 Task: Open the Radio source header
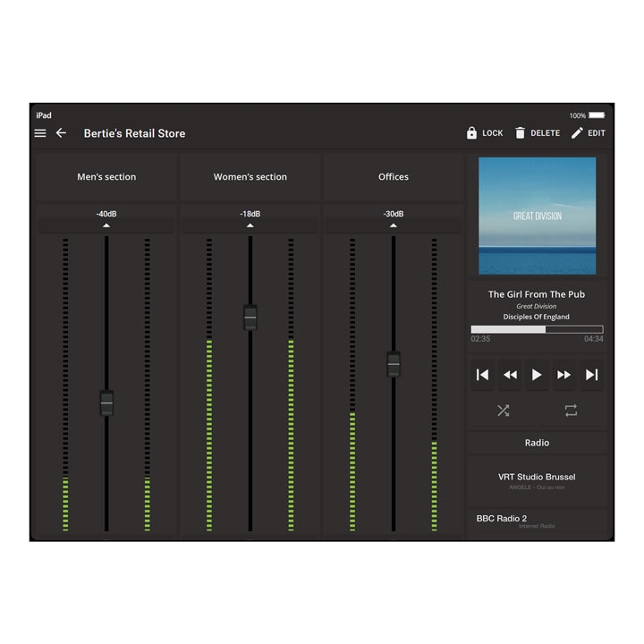click(537, 443)
